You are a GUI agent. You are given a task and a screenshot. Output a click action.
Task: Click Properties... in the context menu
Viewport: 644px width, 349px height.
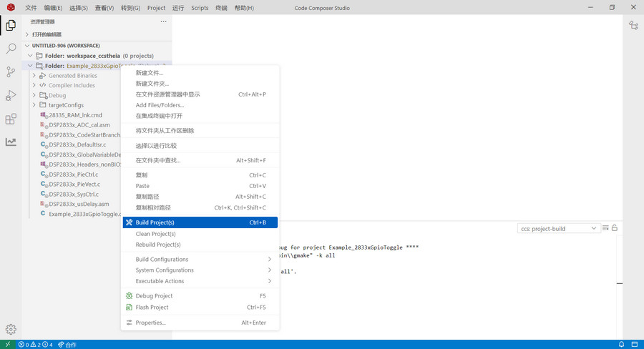pyautogui.click(x=150, y=323)
